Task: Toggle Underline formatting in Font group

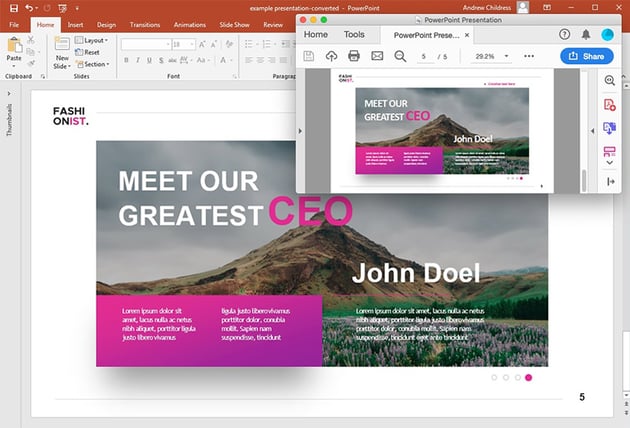Action: (150, 60)
